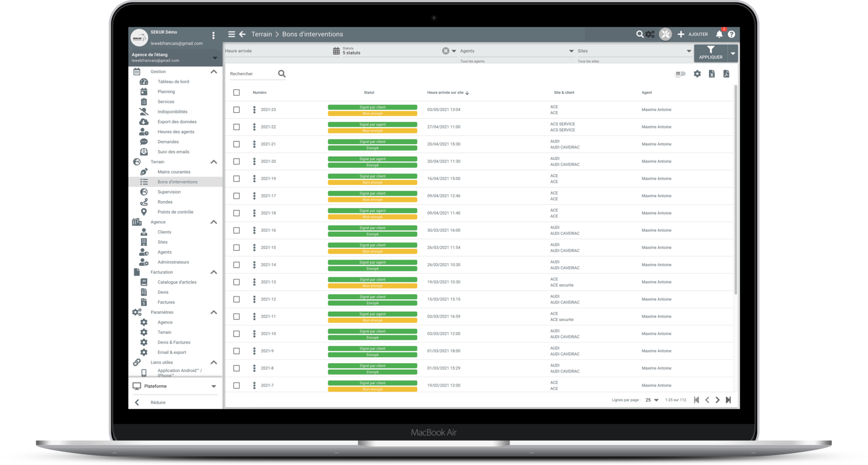Open Mains courantes in sidebar
The image size is (868, 465).
(174, 172)
